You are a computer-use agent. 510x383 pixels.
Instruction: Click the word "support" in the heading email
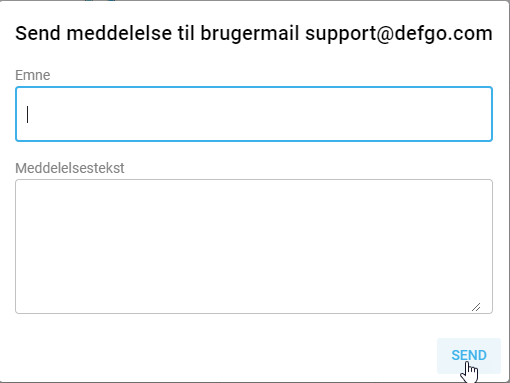click(340, 34)
